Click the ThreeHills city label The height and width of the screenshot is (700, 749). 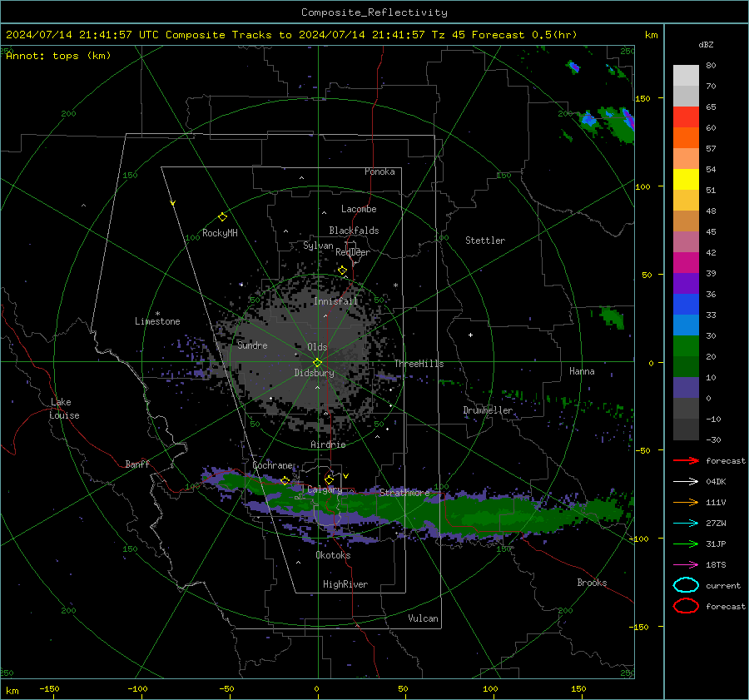[x=419, y=364]
